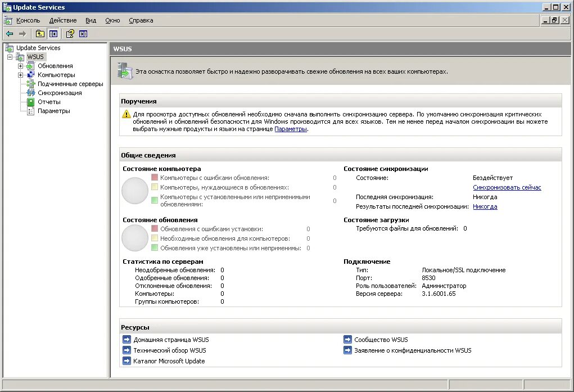Toggle the Show/Hide console tree icon
The image size is (574, 392).
click(x=53, y=34)
